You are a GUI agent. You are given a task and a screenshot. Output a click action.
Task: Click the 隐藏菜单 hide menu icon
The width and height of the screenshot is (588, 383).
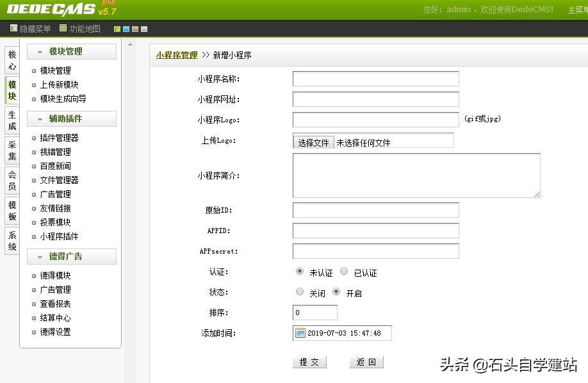click(x=13, y=28)
